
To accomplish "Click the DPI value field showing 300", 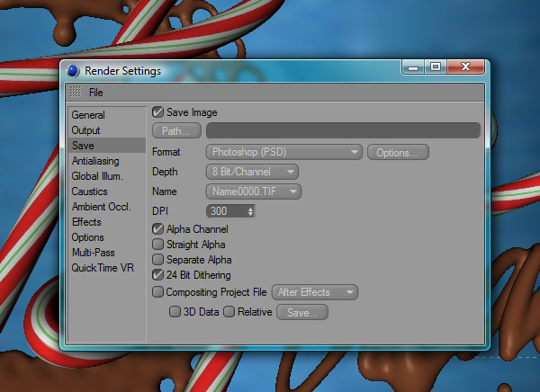I will [226, 211].
